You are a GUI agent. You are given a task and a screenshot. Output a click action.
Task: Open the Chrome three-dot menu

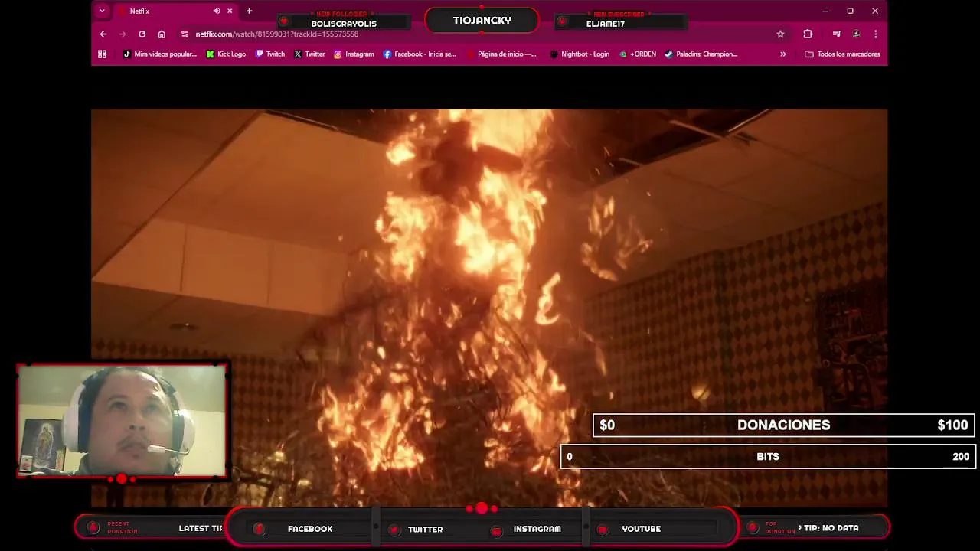coord(875,34)
